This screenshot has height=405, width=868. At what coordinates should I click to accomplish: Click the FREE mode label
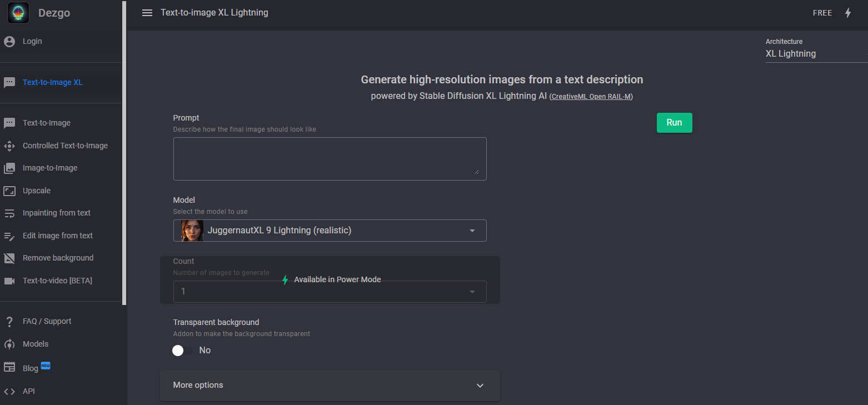coord(822,13)
